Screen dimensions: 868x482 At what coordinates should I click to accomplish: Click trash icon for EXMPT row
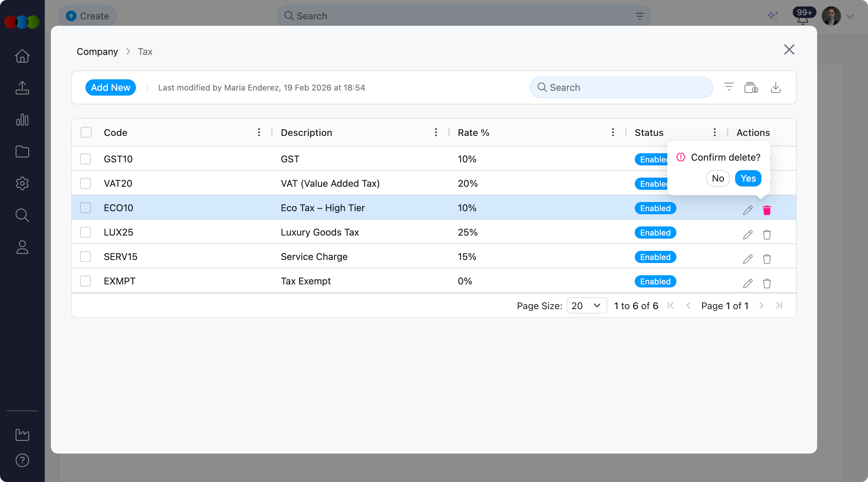tap(767, 283)
